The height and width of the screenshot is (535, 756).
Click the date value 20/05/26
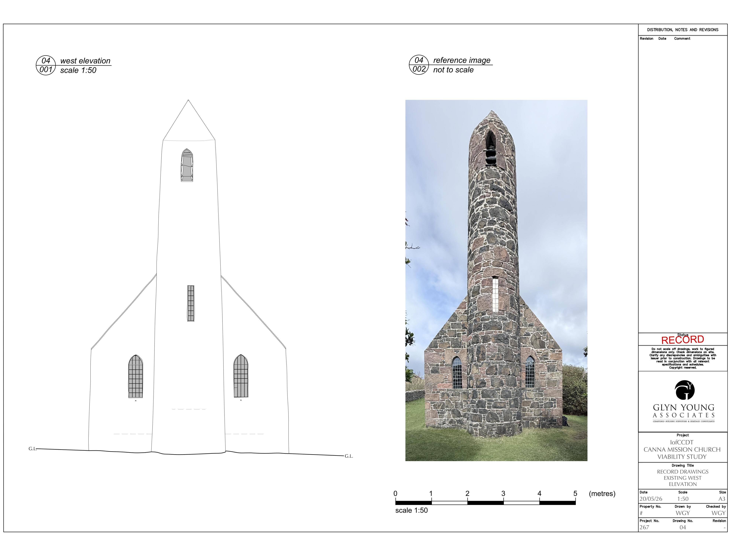click(x=651, y=499)
